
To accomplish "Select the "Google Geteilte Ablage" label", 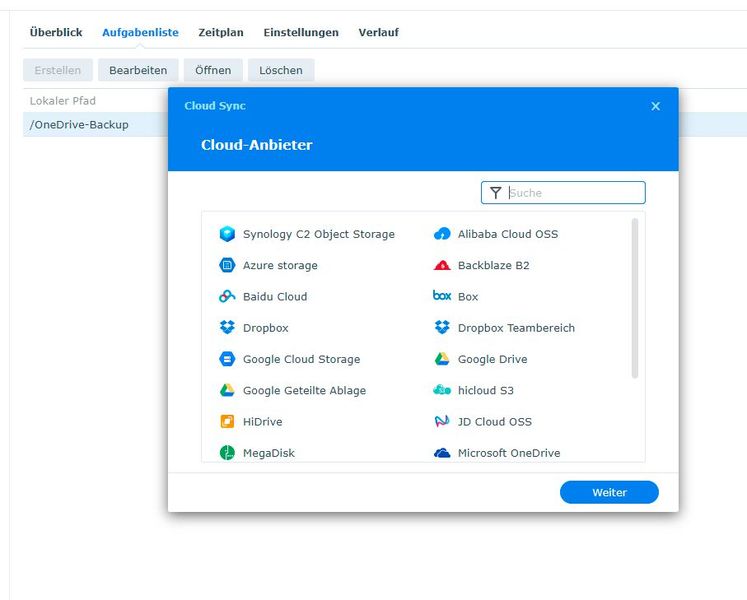I will tap(304, 390).
